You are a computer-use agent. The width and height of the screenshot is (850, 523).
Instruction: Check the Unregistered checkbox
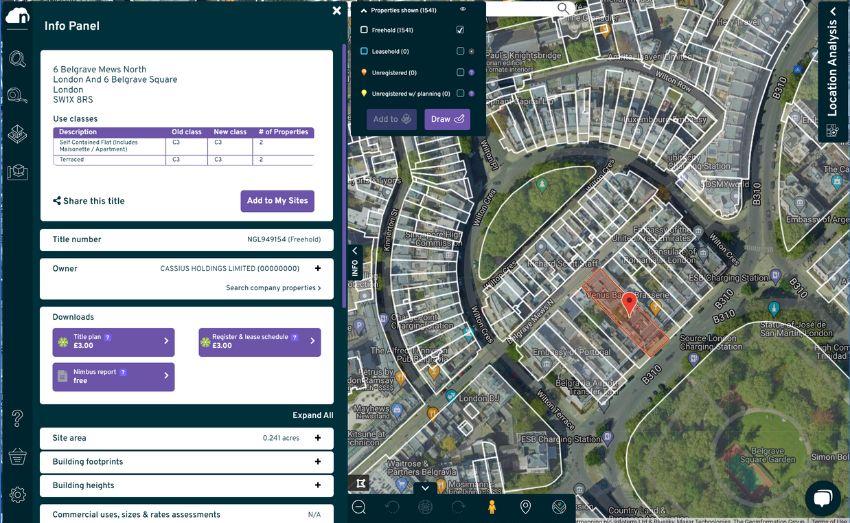coord(460,72)
